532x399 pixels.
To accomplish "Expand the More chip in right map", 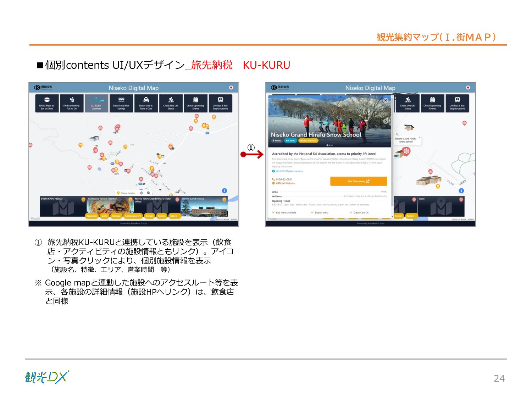I will pos(411,216).
